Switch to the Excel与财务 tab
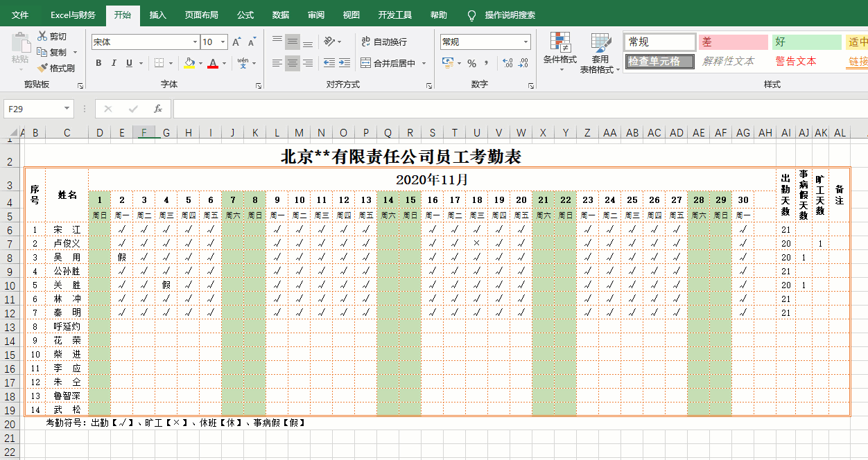 pos(73,15)
